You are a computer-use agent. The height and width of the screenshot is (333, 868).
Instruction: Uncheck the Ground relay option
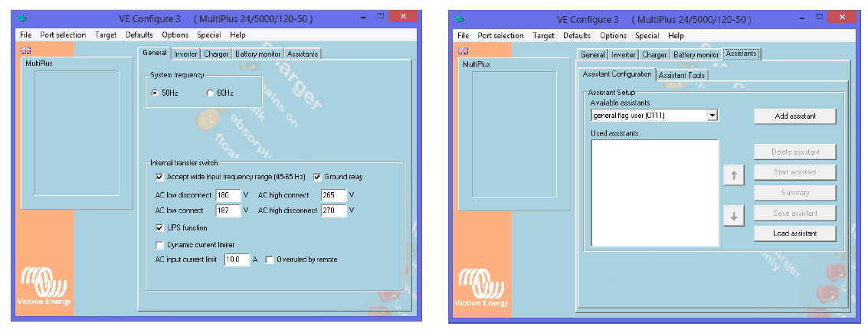[317, 177]
